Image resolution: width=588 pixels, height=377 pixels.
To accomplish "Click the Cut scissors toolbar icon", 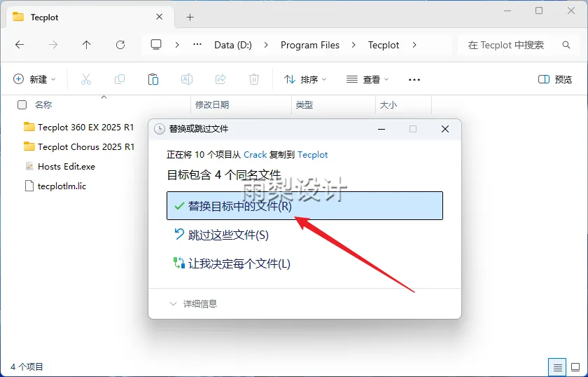I will (86, 79).
